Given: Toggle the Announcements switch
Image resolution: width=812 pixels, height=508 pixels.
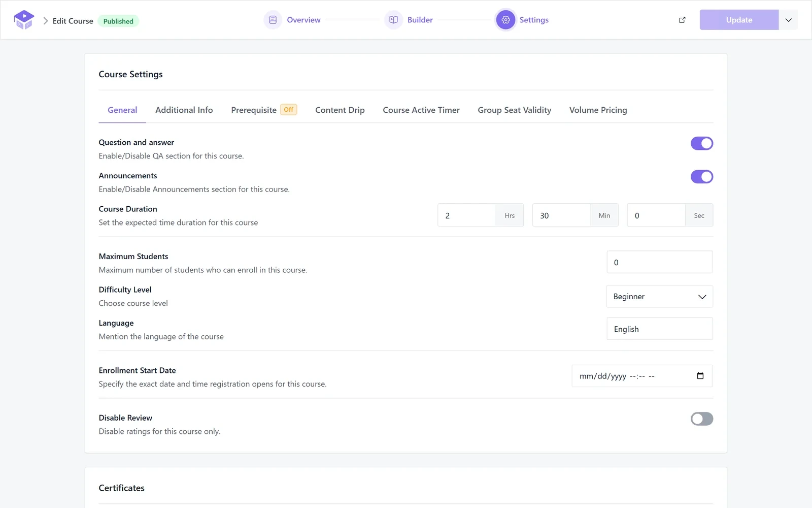Looking at the screenshot, I should click(702, 177).
